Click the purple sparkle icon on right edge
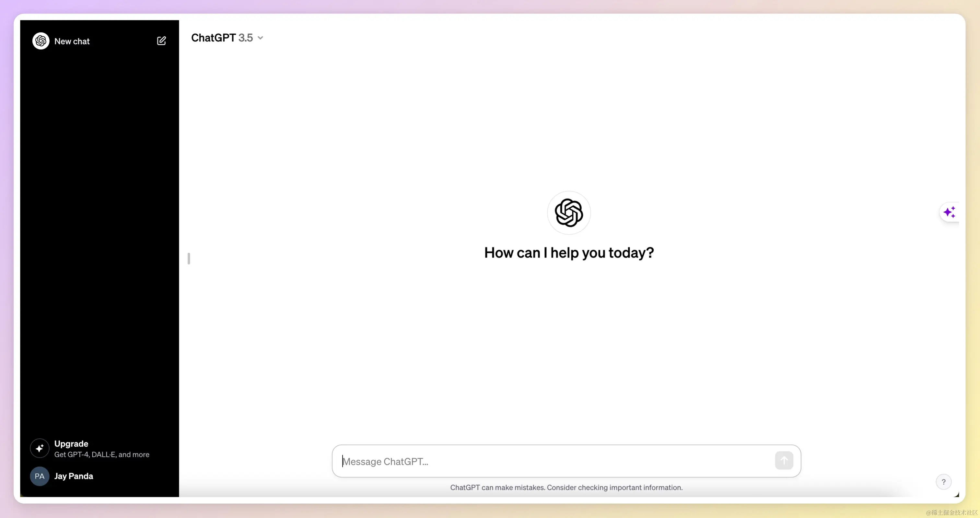The height and width of the screenshot is (518, 980). coord(949,212)
